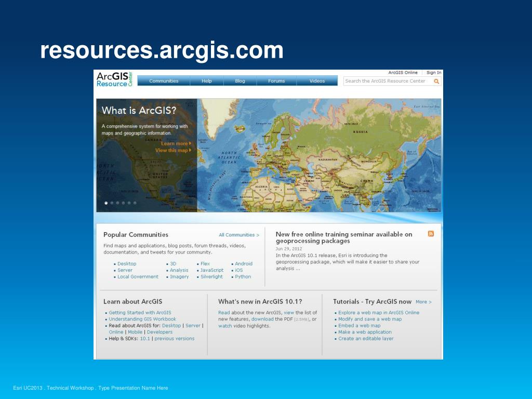
Task: Select the fourth carousel dot
Action: pyautogui.click(x=124, y=203)
